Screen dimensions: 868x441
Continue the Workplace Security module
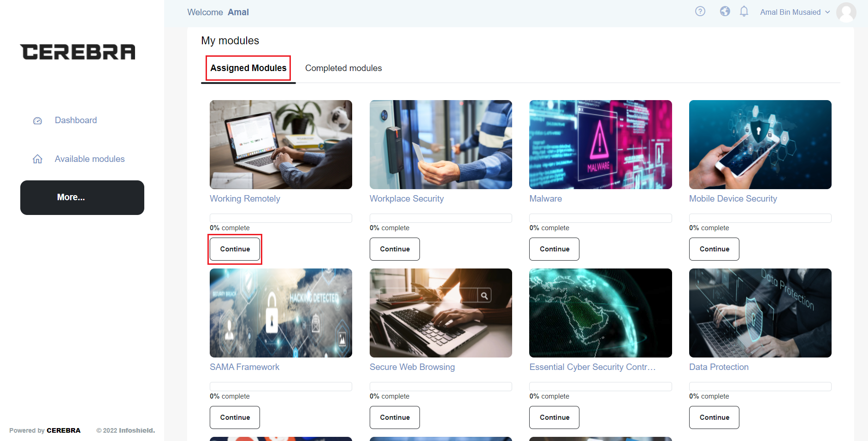point(395,249)
